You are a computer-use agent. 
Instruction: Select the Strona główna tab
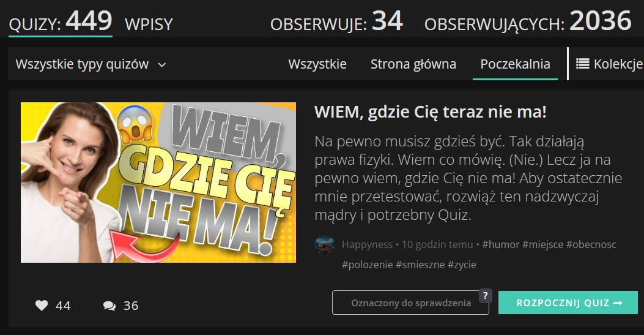pyautogui.click(x=413, y=64)
